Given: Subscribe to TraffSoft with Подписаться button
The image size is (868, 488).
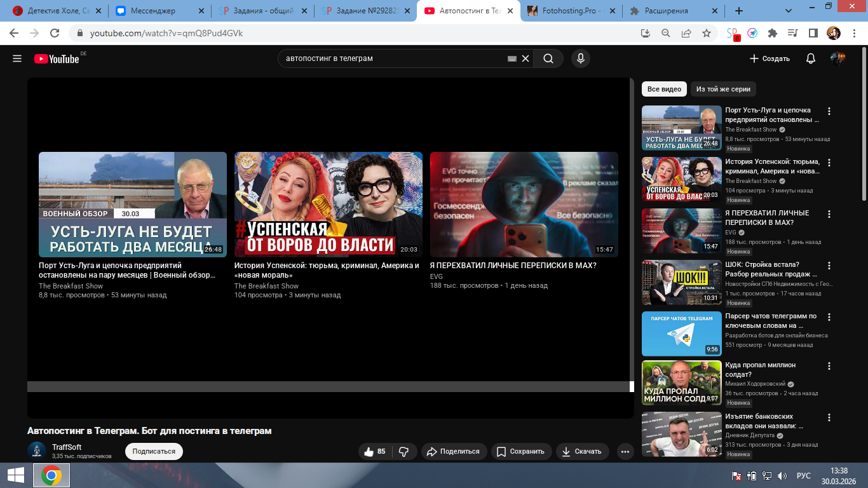Looking at the screenshot, I should click(x=154, y=451).
